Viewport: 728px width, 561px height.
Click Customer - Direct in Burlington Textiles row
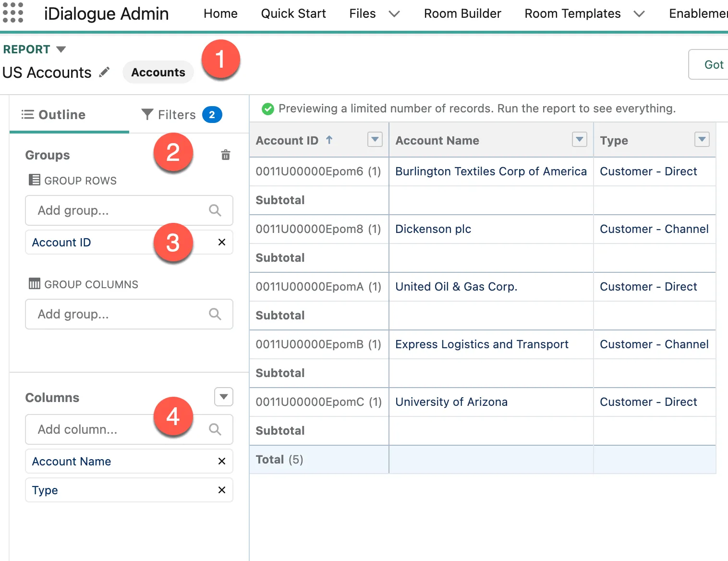point(648,171)
